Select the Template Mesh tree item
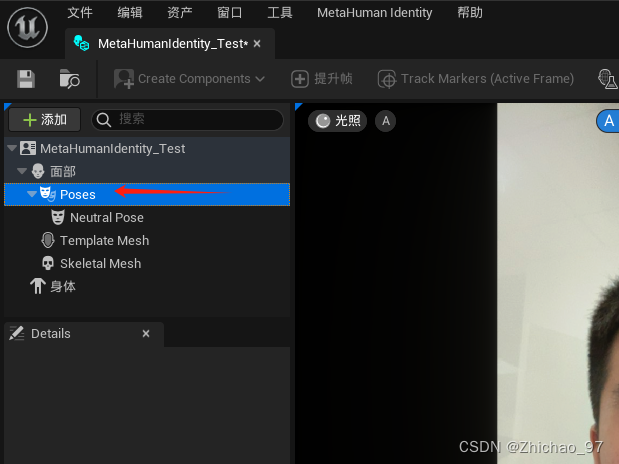Screen dimensions: 619x464 [x=147, y=240]
